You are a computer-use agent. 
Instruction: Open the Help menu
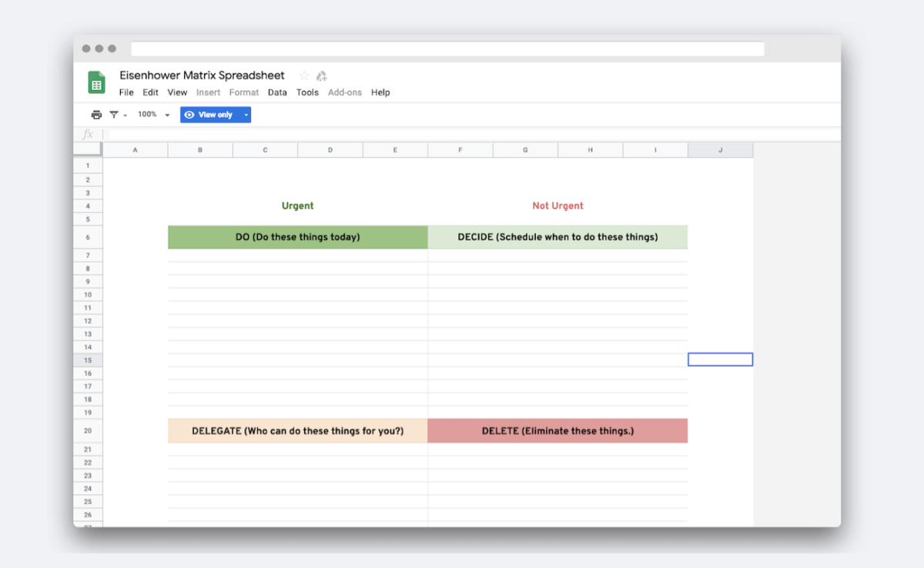click(x=380, y=92)
